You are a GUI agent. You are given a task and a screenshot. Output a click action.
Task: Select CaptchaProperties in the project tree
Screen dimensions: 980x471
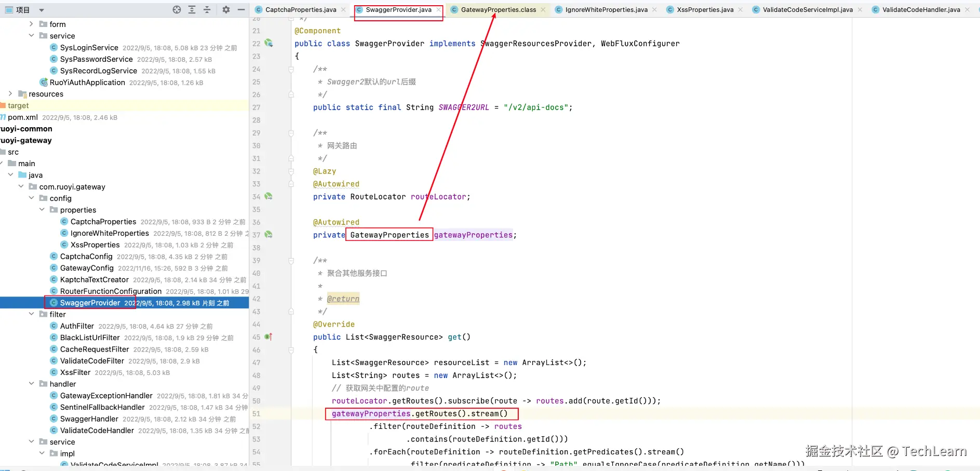click(103, 222)
